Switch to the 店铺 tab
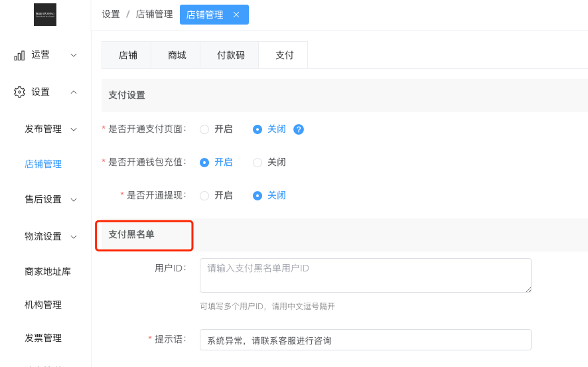This screenshot has width=588, height=367. click(x=127, y=55)
